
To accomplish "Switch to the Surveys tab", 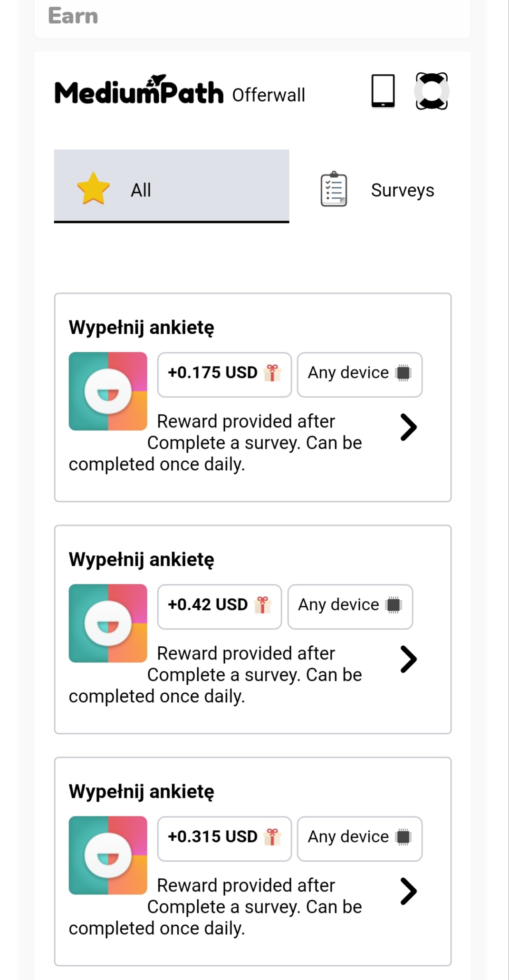I will 377,190.
